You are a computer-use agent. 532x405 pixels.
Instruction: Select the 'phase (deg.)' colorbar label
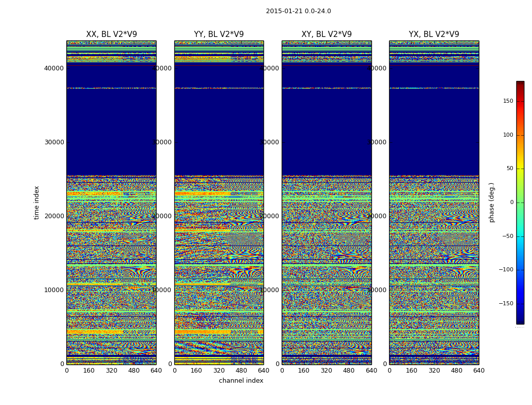(491, 202)
